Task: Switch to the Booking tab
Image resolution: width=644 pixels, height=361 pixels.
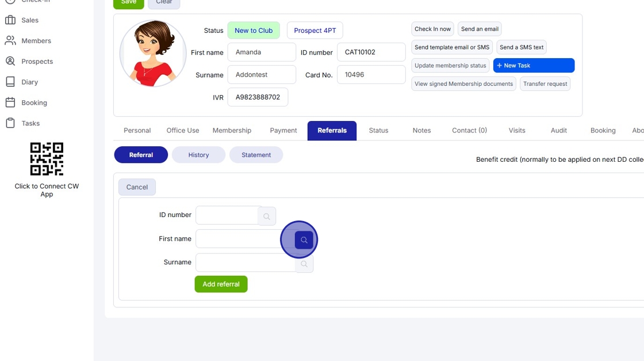Action: (x=603, y=130)
